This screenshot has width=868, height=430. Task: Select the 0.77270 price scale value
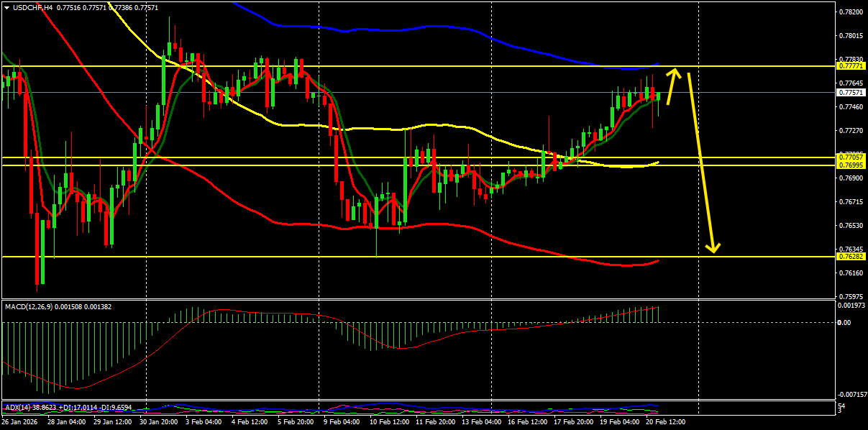851,131
